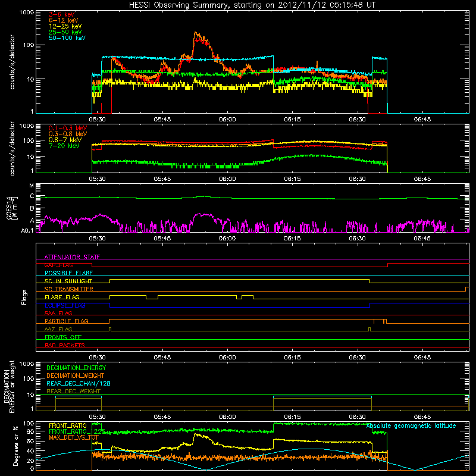
Task: Click the SC_TRANSMITTER flag label
Action: [x=68, y=289]
